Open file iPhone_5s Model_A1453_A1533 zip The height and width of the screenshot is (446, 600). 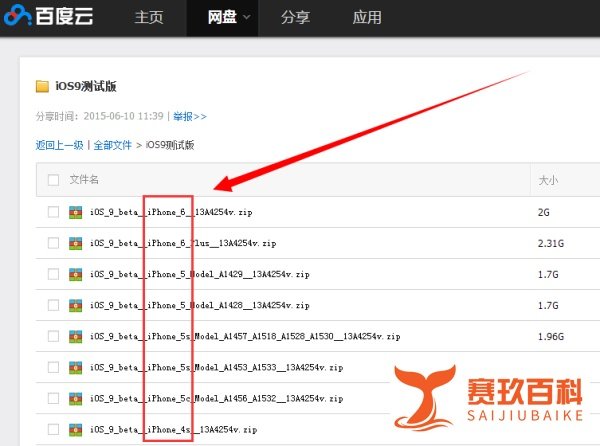pos(217,367)
